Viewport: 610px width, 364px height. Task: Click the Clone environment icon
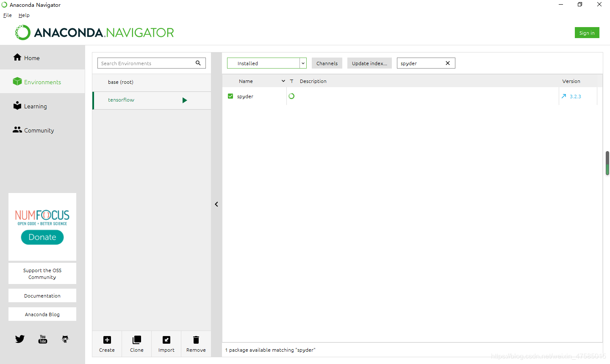(137, 340)
